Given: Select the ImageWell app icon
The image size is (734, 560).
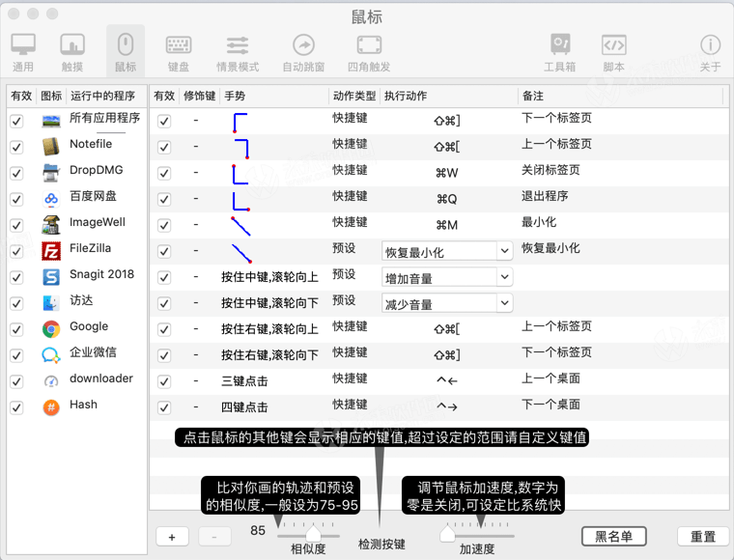Looking at the screenshot, I should click(51, 225).
